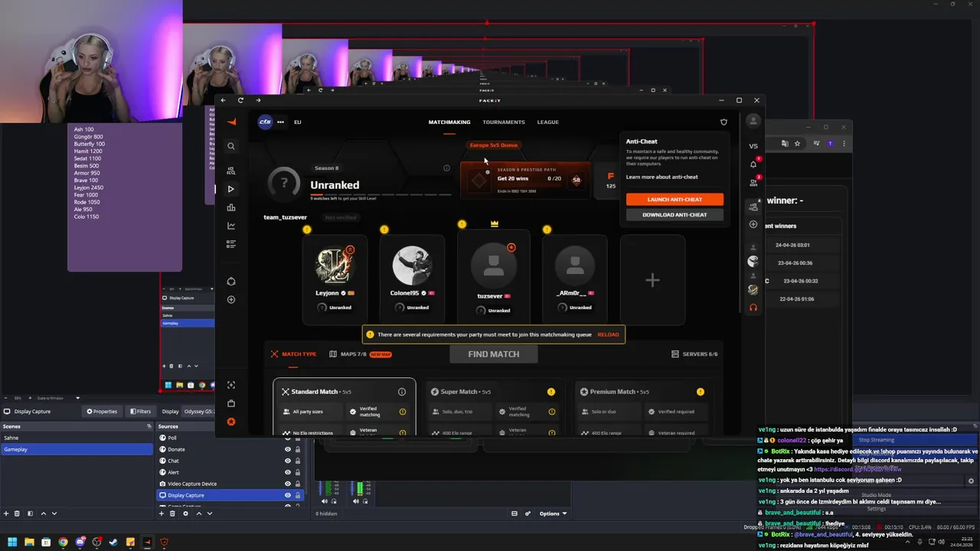Toggle lock on Chat source
This screenshot has width=980, height=551.
(298, 461)
